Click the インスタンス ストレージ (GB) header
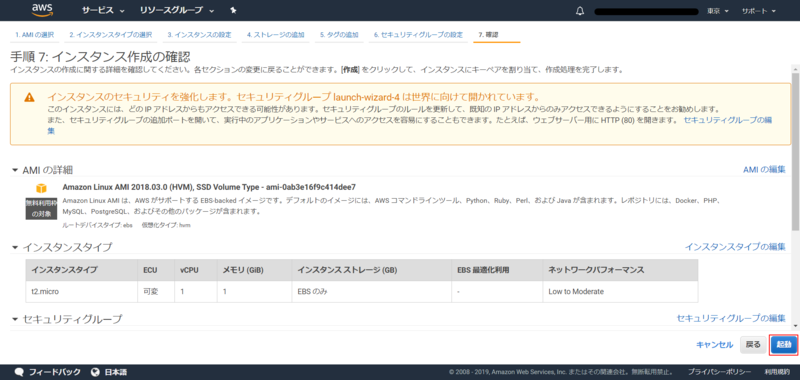 point(371,270)
